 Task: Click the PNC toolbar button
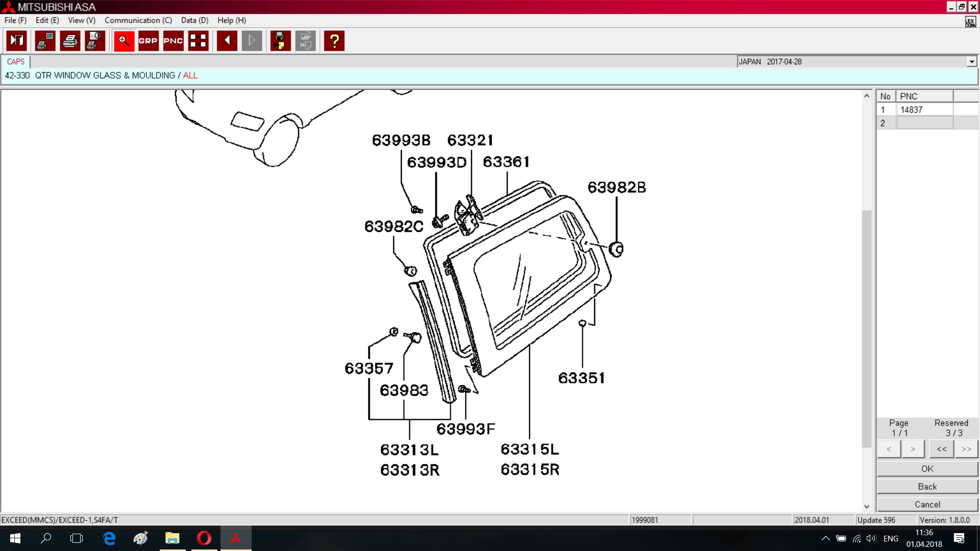coord(173,41)
